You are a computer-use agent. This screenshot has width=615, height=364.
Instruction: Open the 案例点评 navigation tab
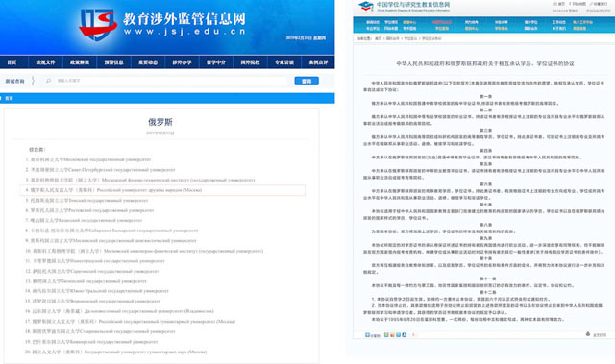[x=318, y=62]
